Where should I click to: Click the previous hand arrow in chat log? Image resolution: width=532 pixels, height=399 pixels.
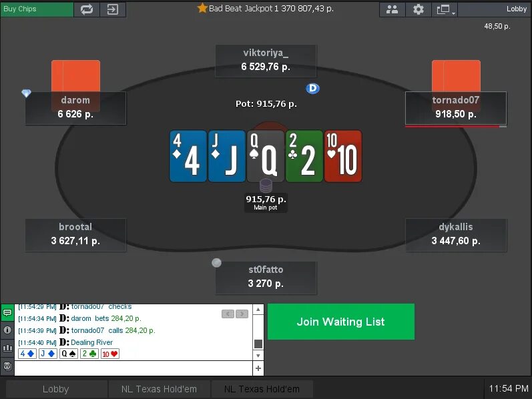coord(228,314)
